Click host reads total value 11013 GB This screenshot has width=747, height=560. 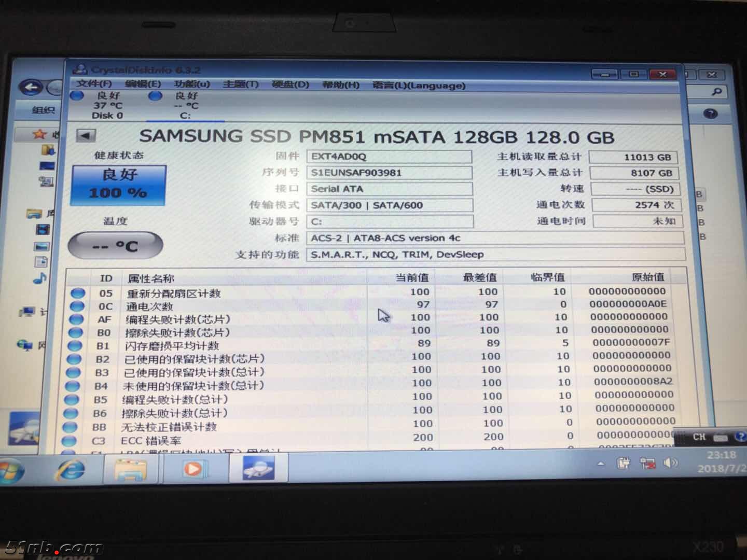633,157
